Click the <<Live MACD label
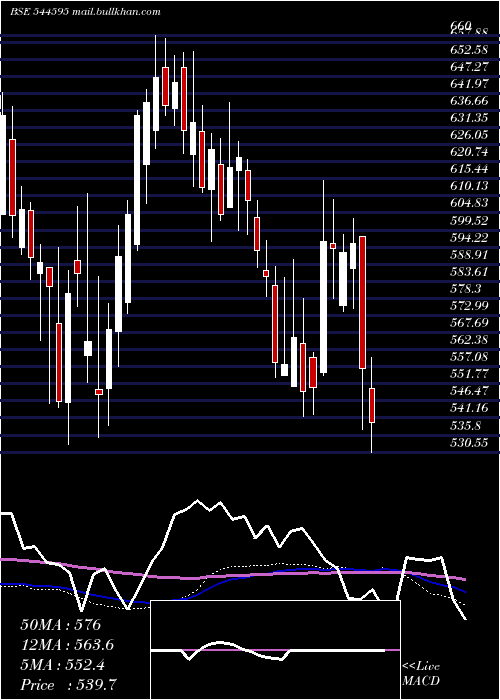 coord(421,674)
